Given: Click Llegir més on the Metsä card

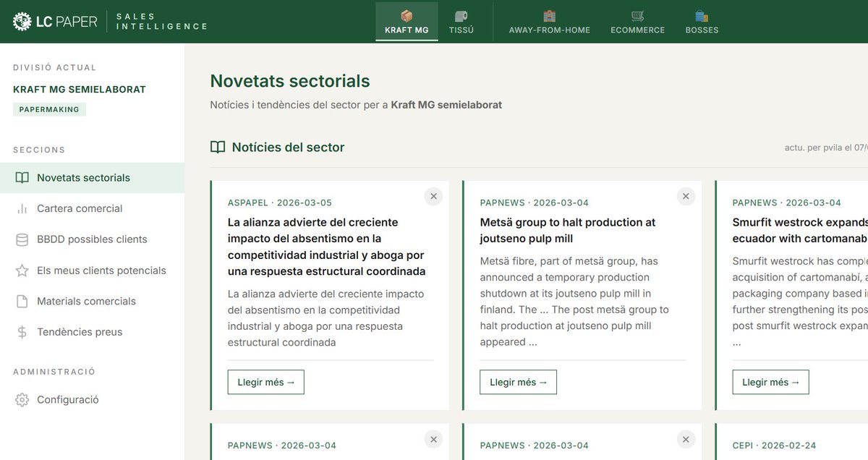Looking at the screenshot, I should [519, 382].
